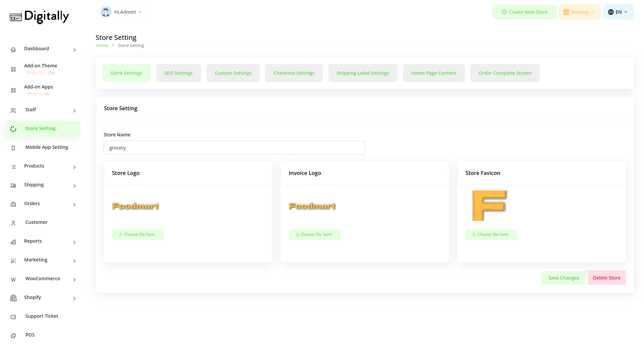Click the Mobile App Setting phone icon
Image resolution: width=644 pixels, height=362 pixels.
click(13, 148)
